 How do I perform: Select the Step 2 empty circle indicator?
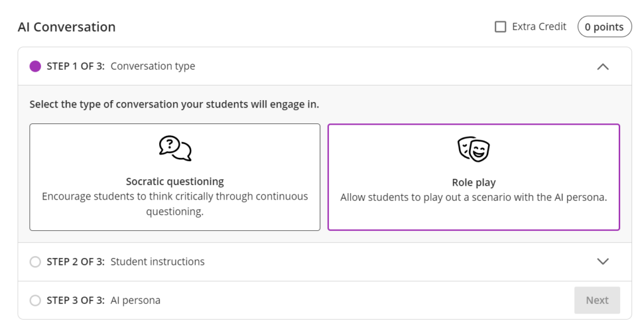tap(35, 262)
